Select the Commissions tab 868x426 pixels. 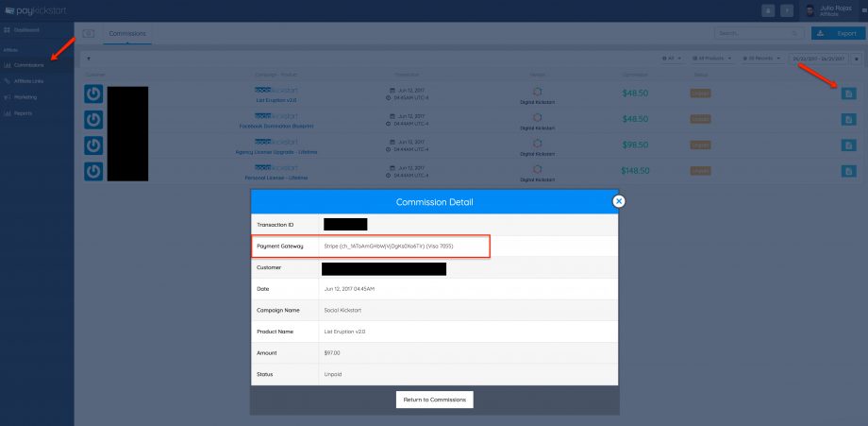[129, 32]
